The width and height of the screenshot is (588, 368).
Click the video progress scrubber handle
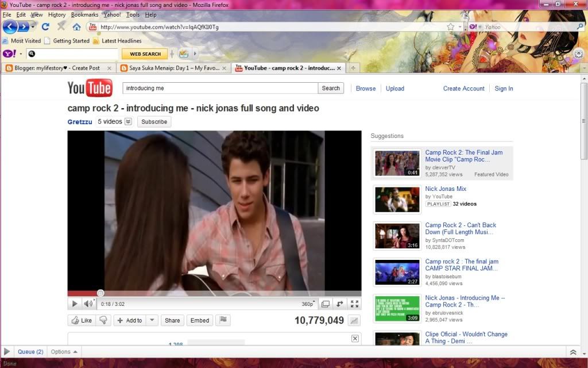tap(100, 293)
